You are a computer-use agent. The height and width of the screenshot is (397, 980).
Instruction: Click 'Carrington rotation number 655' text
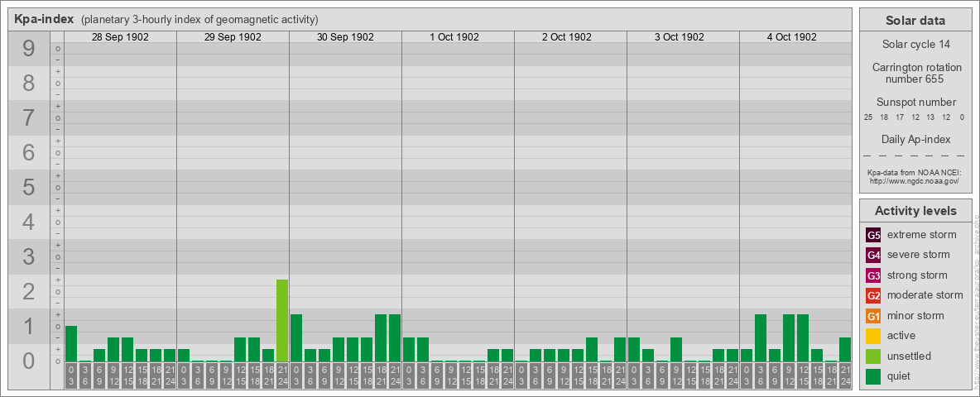tap(915, 73)
